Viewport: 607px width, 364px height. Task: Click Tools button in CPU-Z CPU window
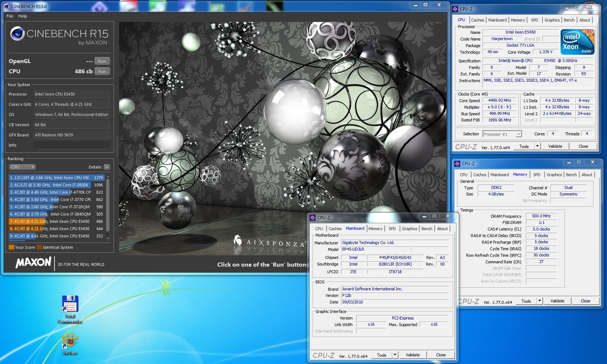524,146
